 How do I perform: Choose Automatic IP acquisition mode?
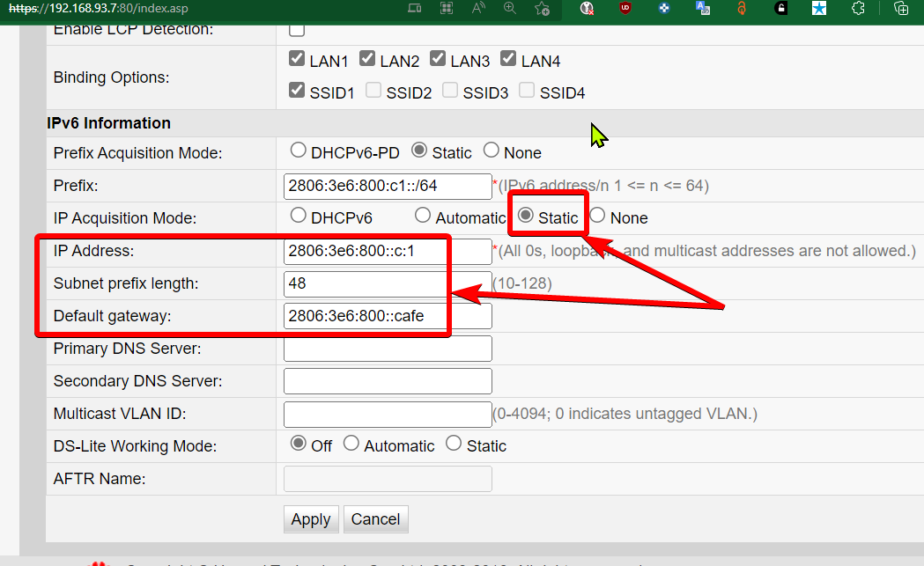tap(423, 216)
